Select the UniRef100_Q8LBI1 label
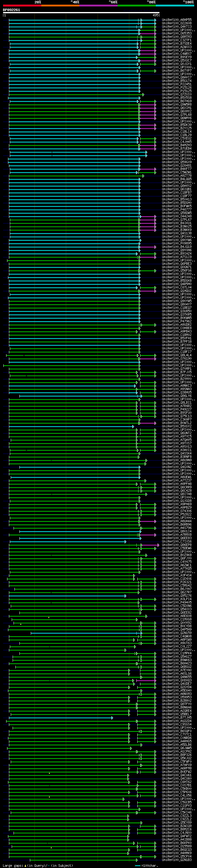This screenshot has height=868, width=197. click(x=177, y=402)
